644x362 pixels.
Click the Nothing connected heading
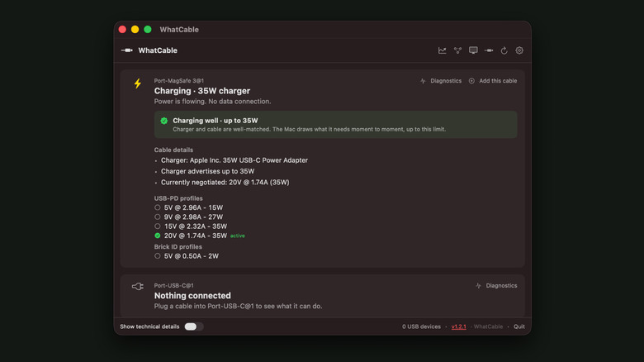point(192,296)
